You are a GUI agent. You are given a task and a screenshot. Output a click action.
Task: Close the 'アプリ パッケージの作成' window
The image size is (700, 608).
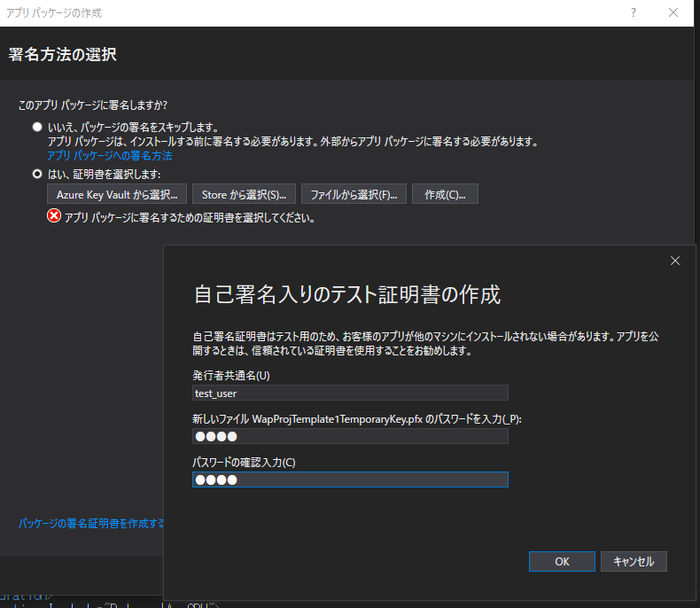click(673, 12)
